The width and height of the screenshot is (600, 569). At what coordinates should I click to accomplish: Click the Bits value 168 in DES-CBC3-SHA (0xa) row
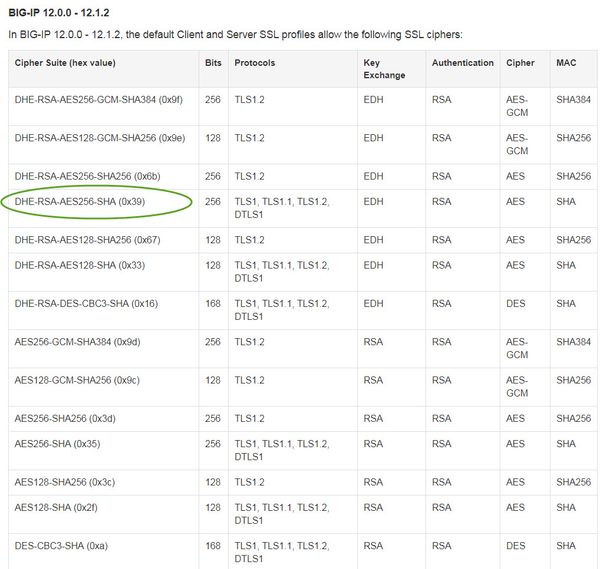click(x=213, y=546)
